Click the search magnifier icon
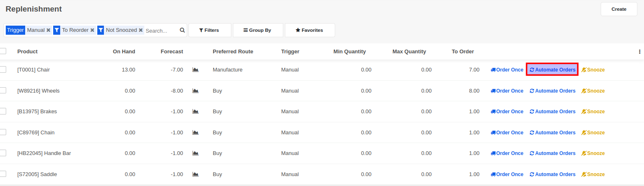Viewport: 644px width, 186px height. point(182,30)
